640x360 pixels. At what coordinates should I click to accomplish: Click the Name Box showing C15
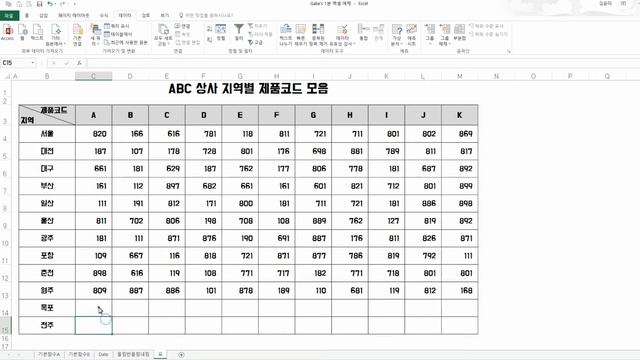tap(15, 63)
